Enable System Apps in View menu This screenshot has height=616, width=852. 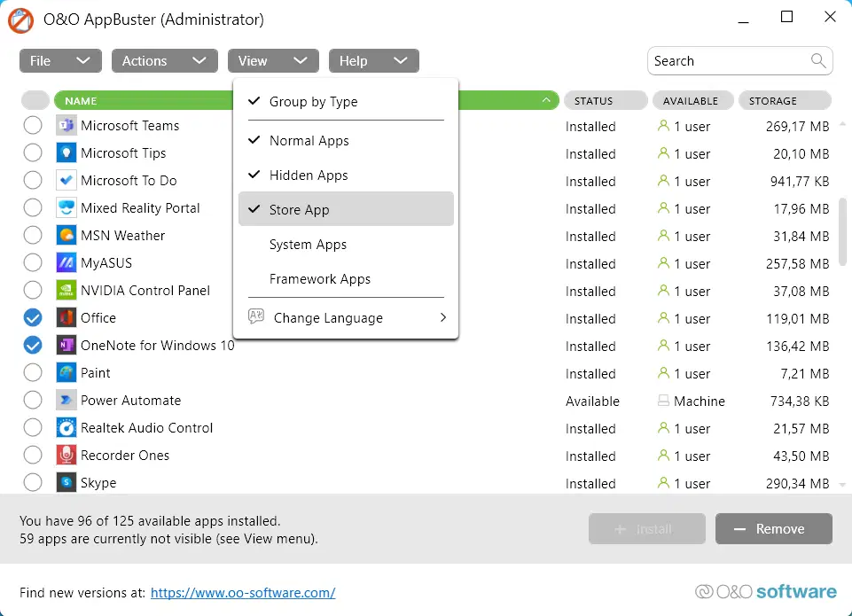click(308, 245)
